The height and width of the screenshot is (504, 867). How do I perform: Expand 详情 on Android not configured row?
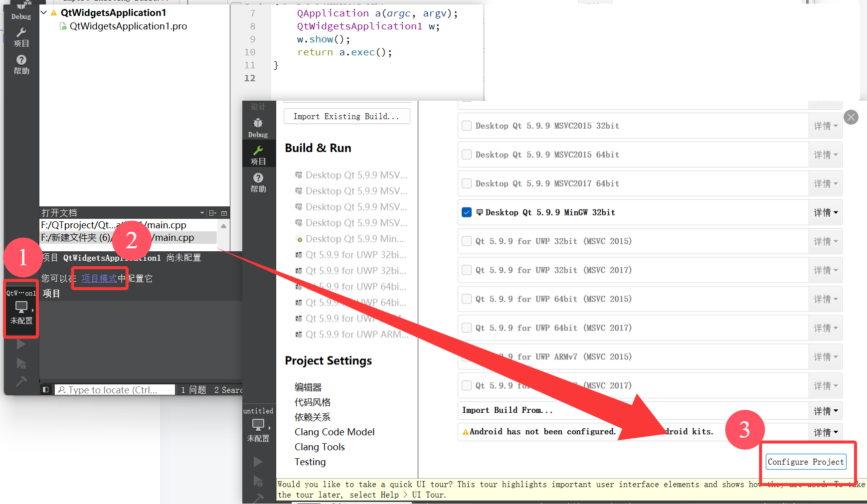[826, 432]
